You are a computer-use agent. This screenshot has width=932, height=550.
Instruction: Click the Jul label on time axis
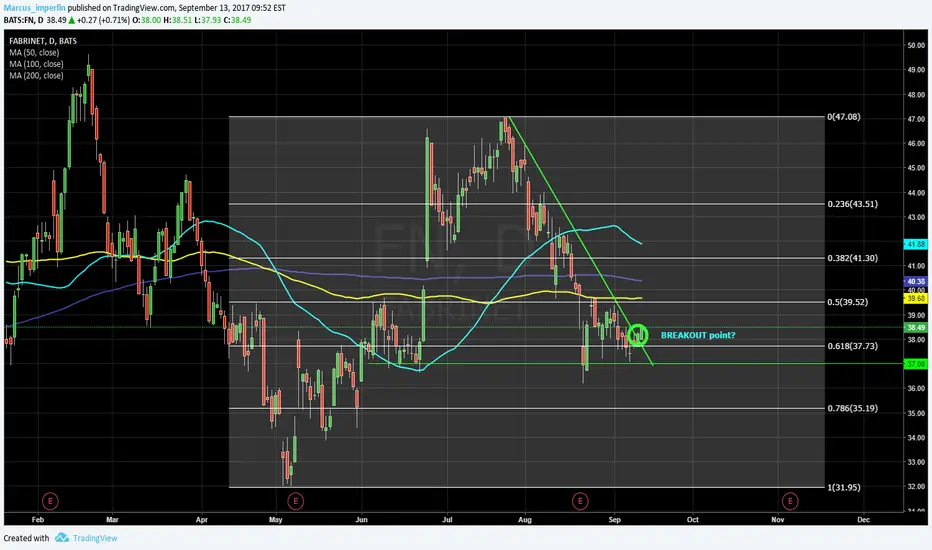tap(447, 520)
